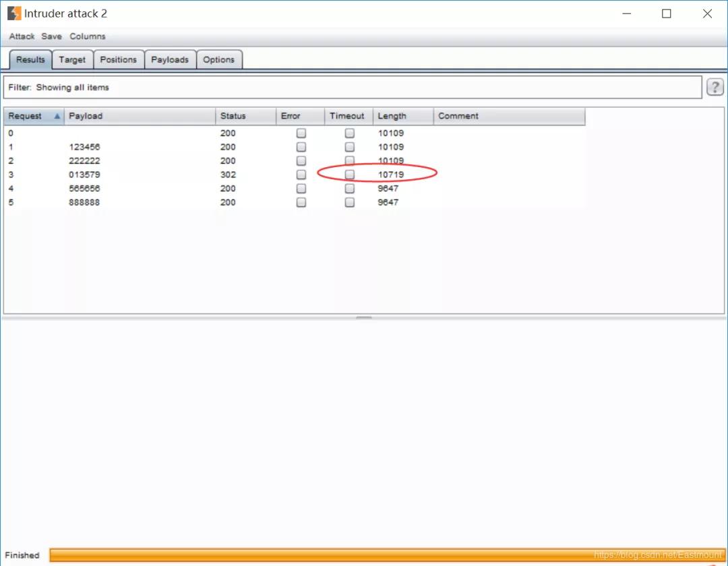This screenshot has width=728, height=566.
Task: Open the Save menu
Action: (x=51, y=36)
